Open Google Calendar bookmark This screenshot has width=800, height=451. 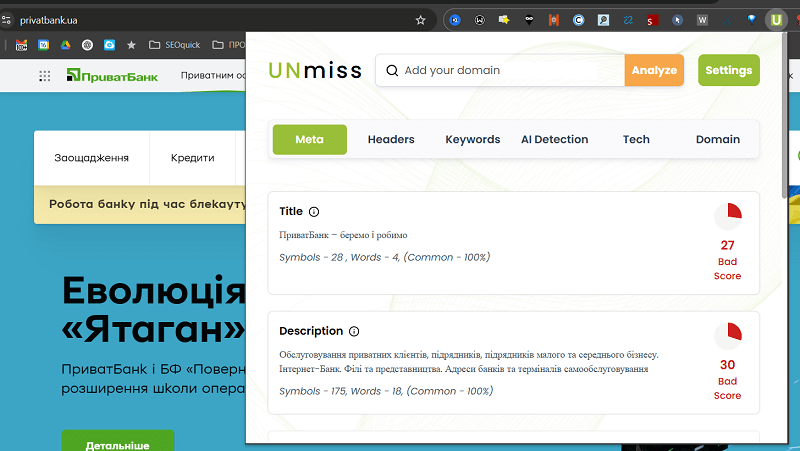coord(43,45)
